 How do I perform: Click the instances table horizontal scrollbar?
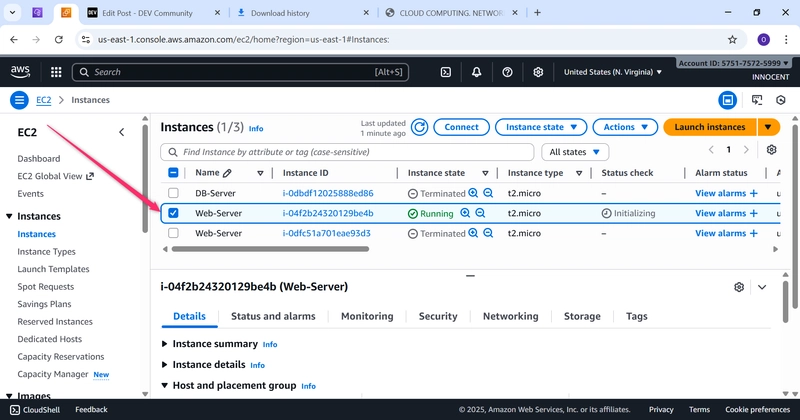270,249
